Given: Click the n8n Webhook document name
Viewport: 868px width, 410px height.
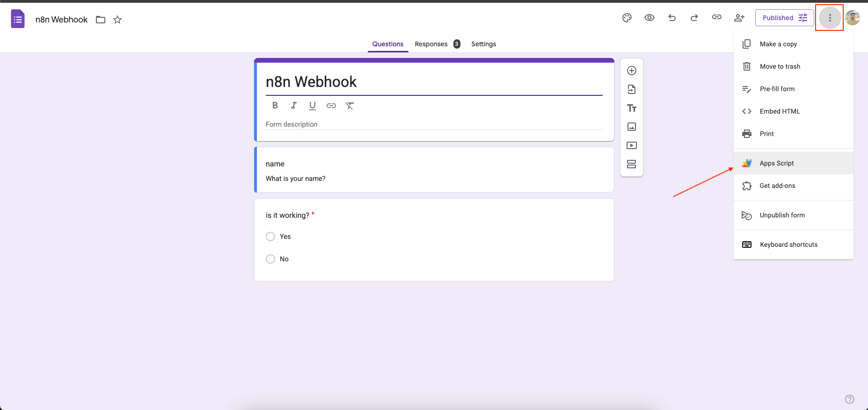Looking at the screenshot, I should [62, 20].
